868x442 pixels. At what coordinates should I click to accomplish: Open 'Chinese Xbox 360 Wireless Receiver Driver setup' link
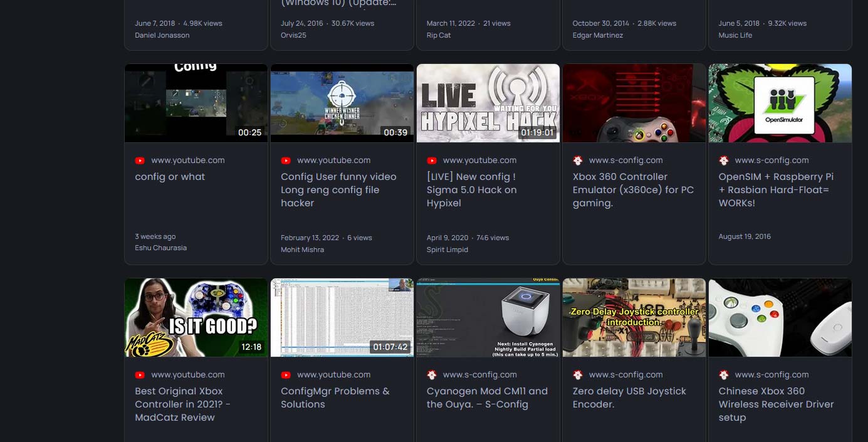[776, 404]
